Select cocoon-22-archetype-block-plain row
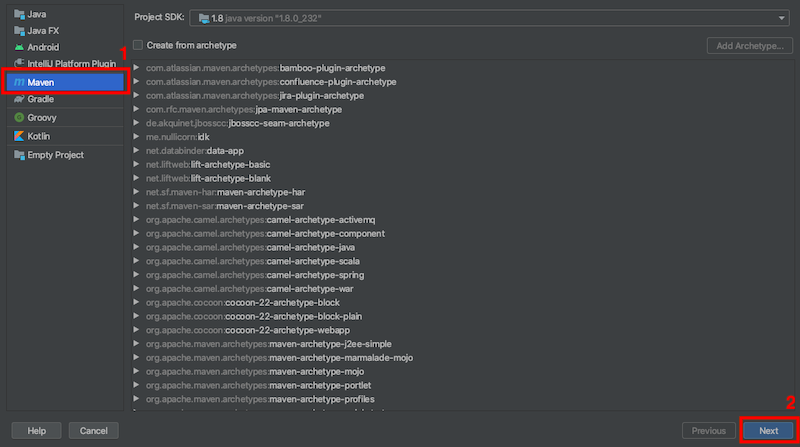800x447 pixels. click(x=462, y=316)
